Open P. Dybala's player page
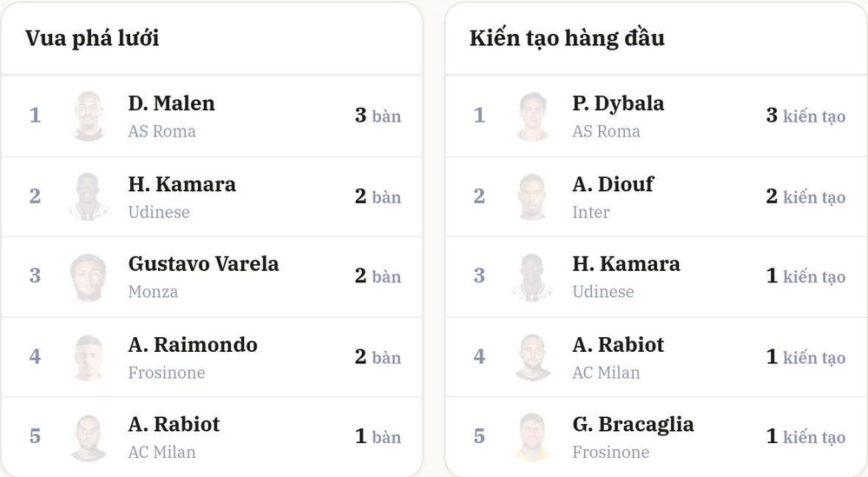This screenshot has width=868, height=477. click(x=618, y=103)
